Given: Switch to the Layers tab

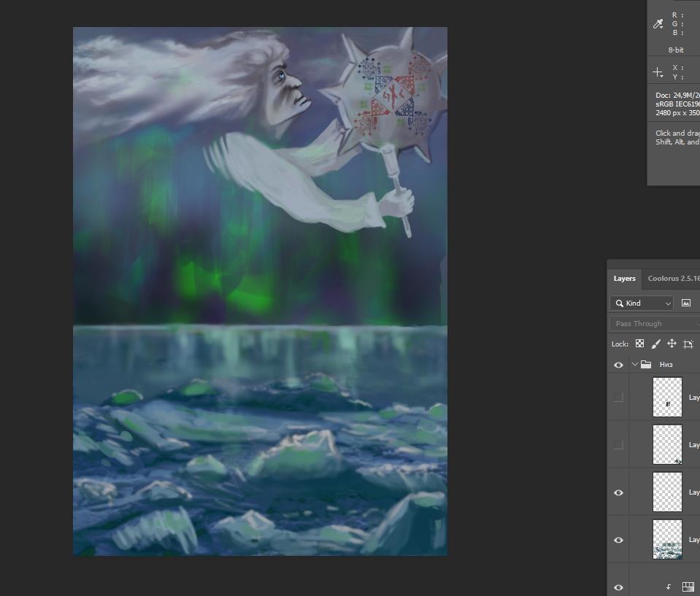Looking at the screenshot, I should (x=624, y=279).
